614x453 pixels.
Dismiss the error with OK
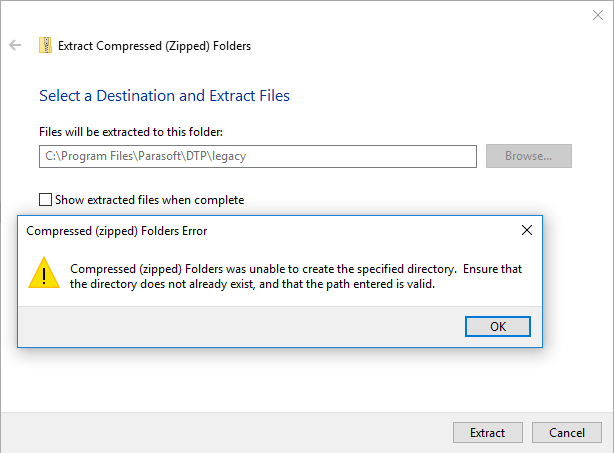point(498,327)
